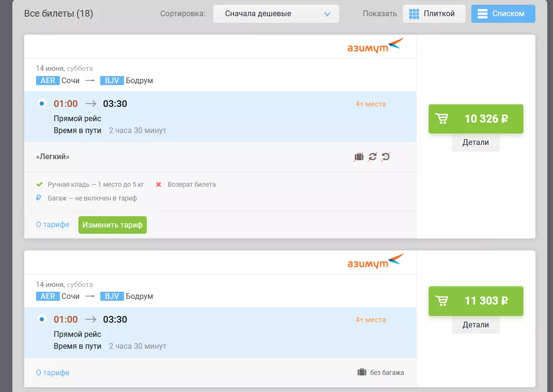Expand «Детали» under the 11 303 ₽ price

(x=476, y=325)
